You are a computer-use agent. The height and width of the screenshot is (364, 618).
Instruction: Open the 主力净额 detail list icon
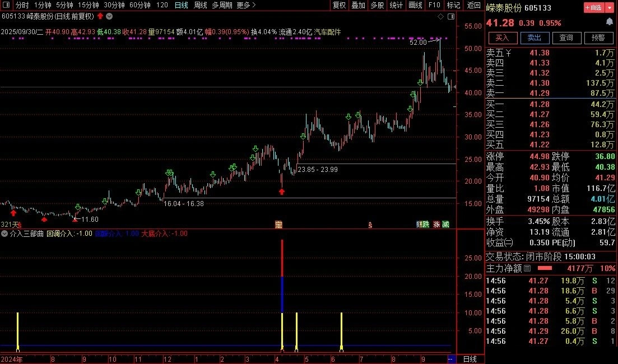pyautogui.click(x=527, y=268)
